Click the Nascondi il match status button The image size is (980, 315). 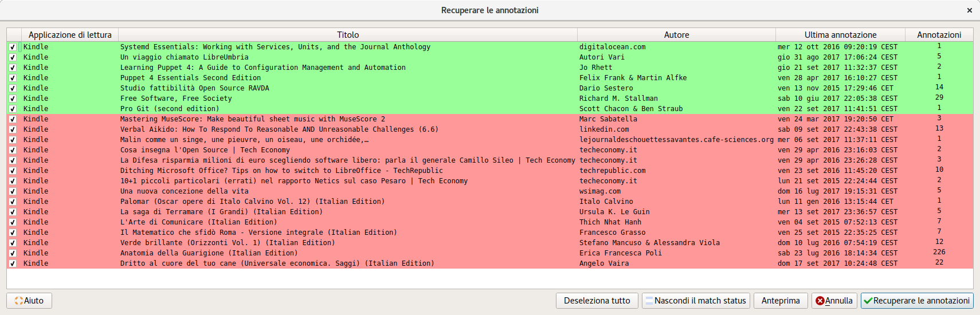pyautogui.click(x=695, y=301)
